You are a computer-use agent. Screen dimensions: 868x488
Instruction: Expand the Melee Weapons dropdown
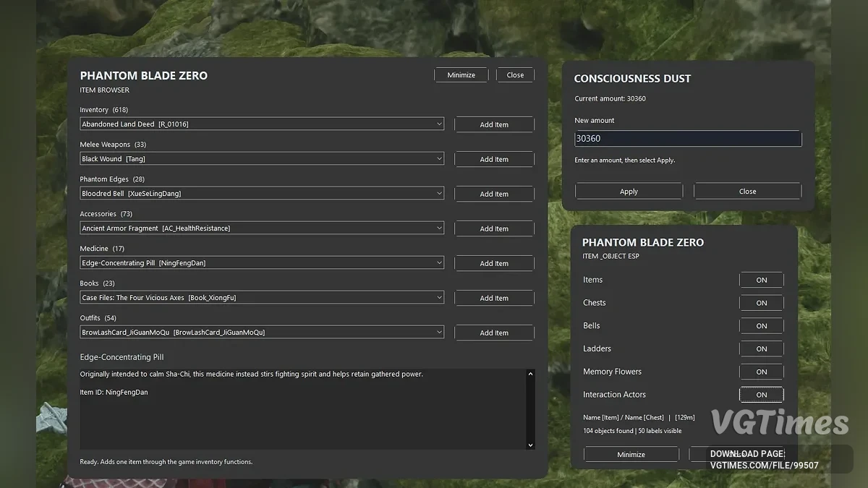262,159
